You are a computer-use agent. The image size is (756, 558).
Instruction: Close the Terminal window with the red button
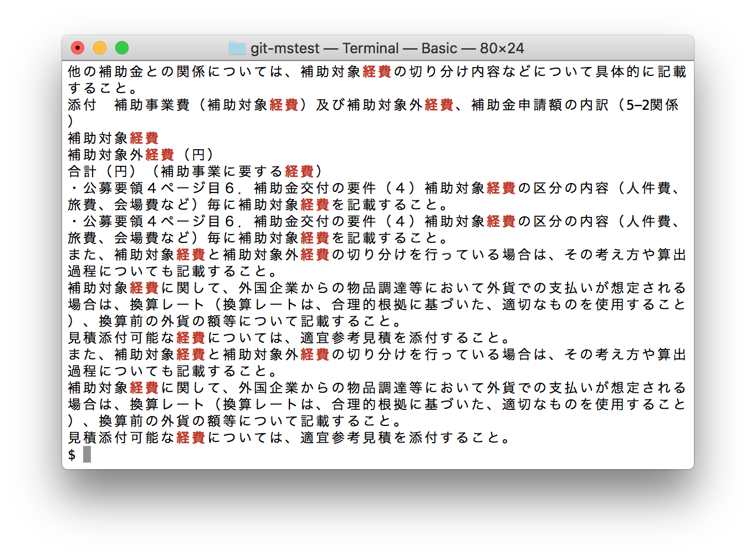[78, 48]
